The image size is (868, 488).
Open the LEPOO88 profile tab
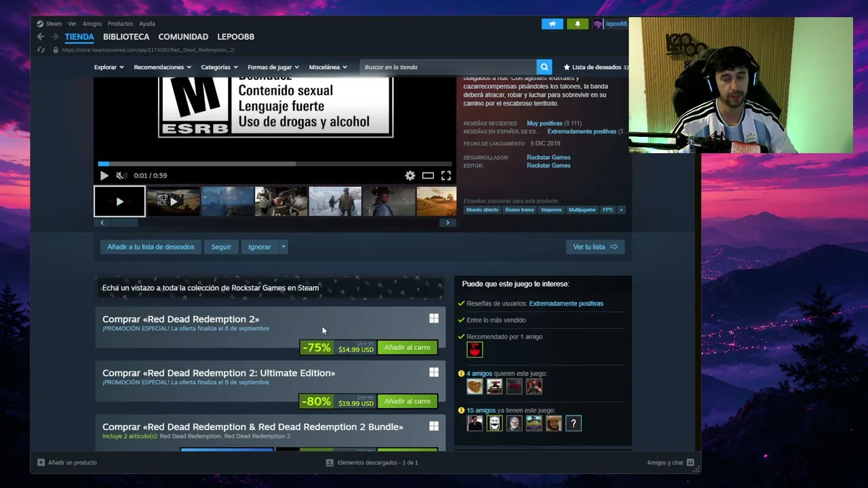point(235,37)
